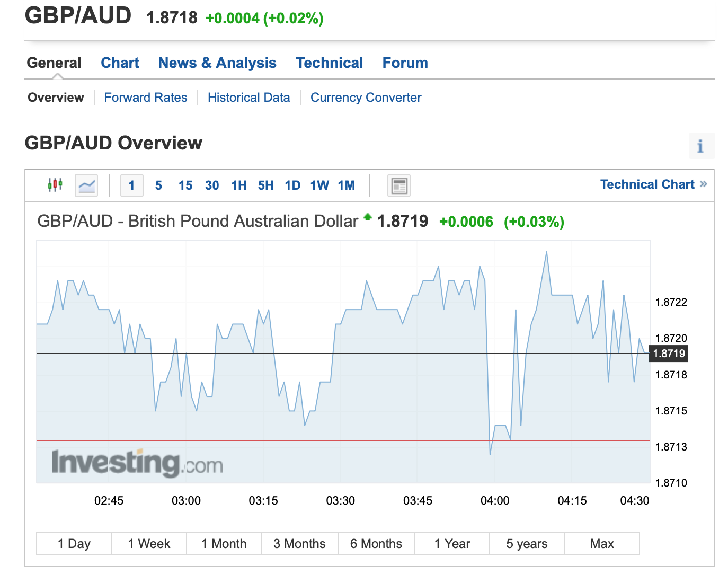Image resolution: width=728 pixels, height=583 pixels.
Task: Choose the 1W interval option
Action: tap(319, 185)
